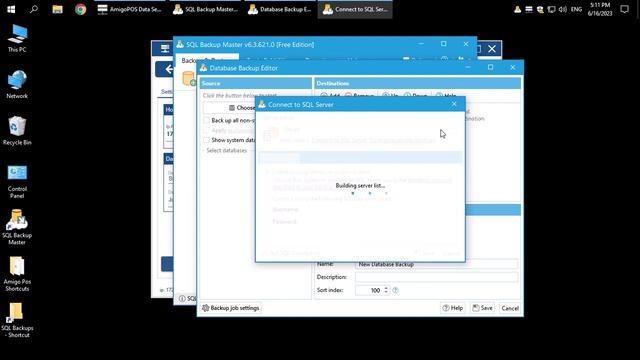Switch to SQL Backup Master taskbar item

point(205,9)
